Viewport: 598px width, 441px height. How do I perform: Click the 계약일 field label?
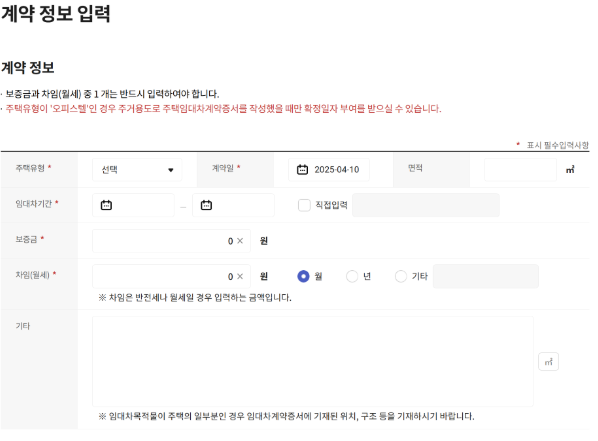(223, 168)
